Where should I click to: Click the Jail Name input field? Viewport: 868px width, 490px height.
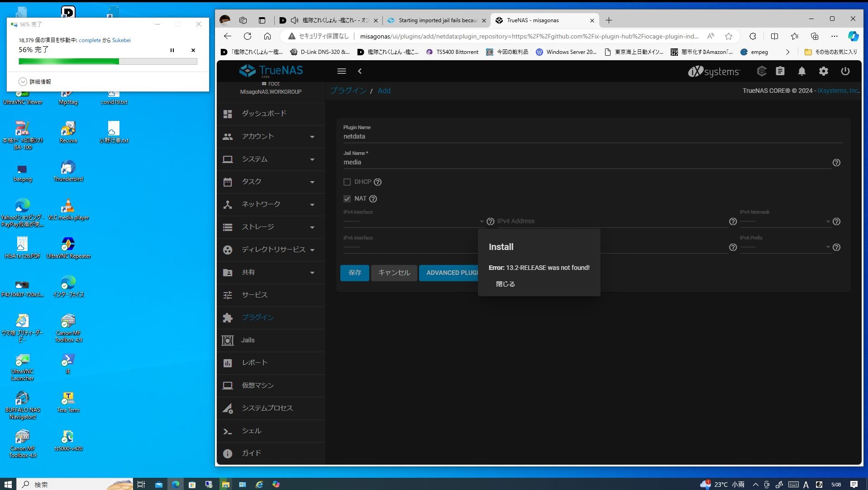587,162
